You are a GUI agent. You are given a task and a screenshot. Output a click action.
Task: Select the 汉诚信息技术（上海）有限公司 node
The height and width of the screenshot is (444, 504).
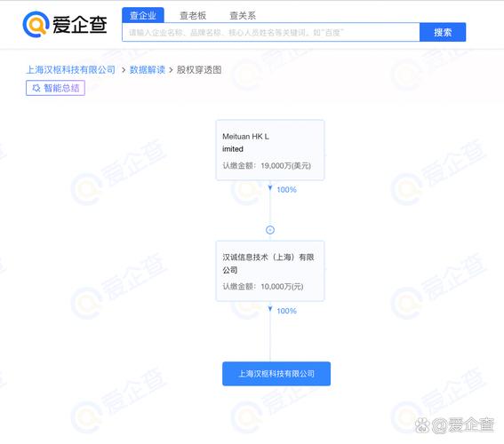(270, 271)
